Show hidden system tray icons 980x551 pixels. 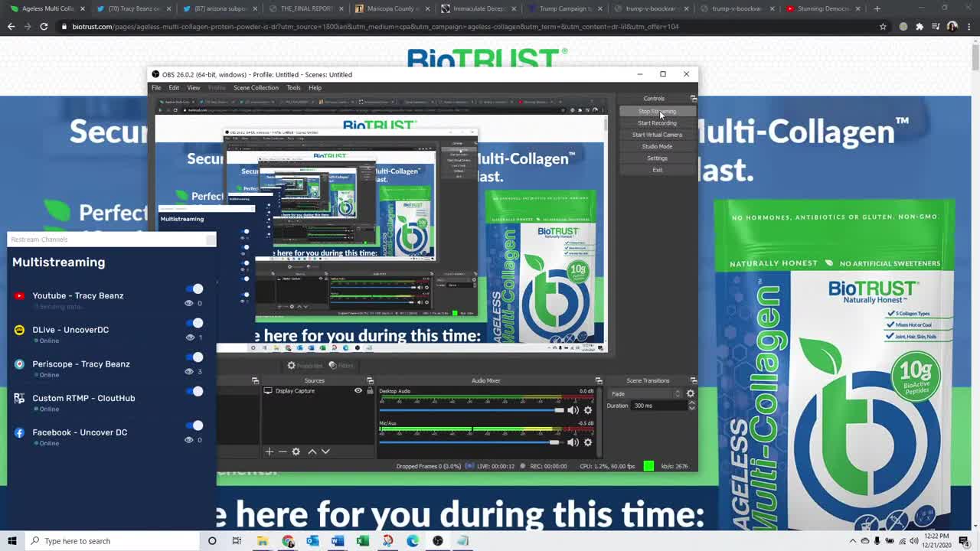[x=854, y=541]
